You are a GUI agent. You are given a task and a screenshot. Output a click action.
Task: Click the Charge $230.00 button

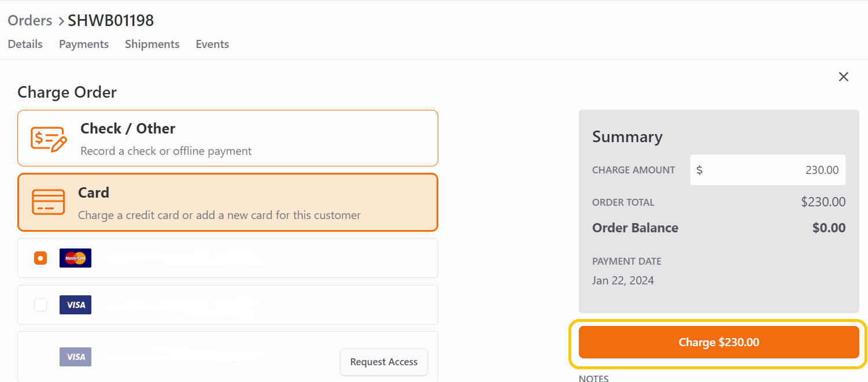(x=719, y=342)
